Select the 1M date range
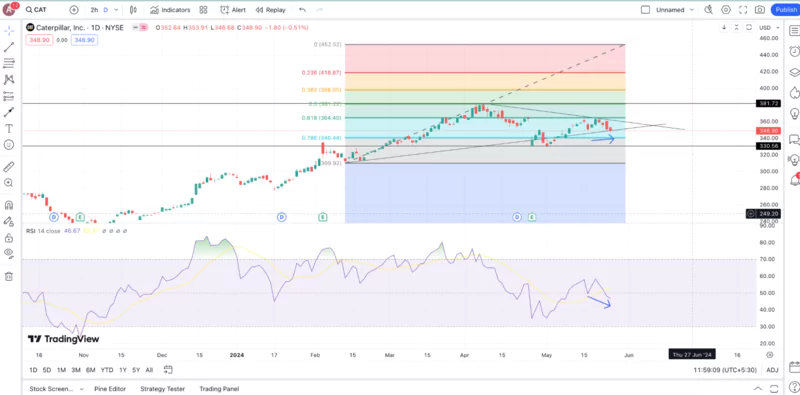The image size is (800, 395). pos(61,370)
